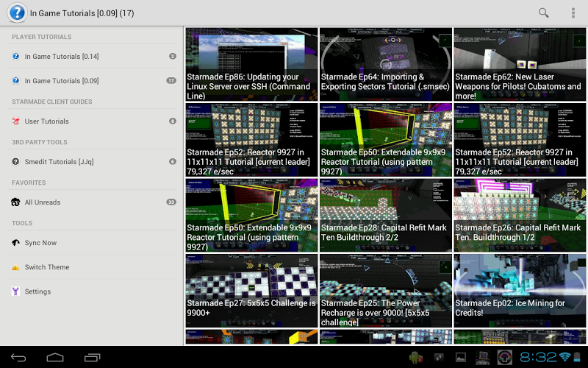The image size is (588, 368).
Task: Tap the clock showing 8:32
Action: 538,357
